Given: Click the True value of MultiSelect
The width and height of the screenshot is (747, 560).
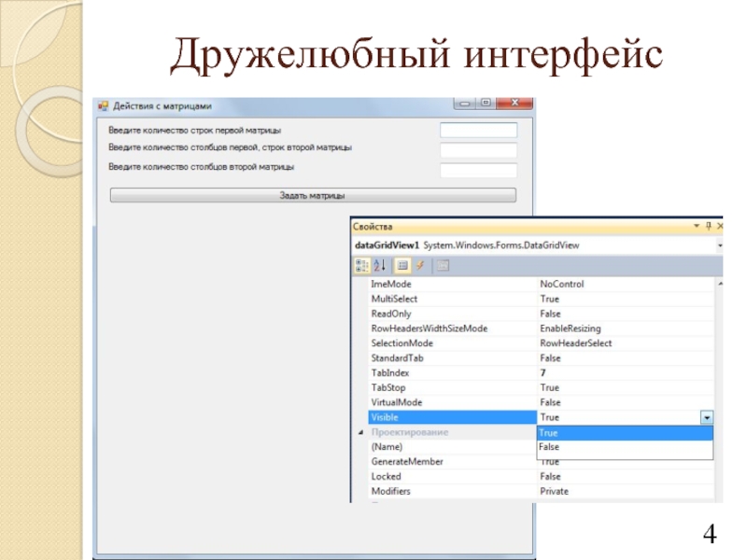Looking at the screenshot, I should (549, 299).
